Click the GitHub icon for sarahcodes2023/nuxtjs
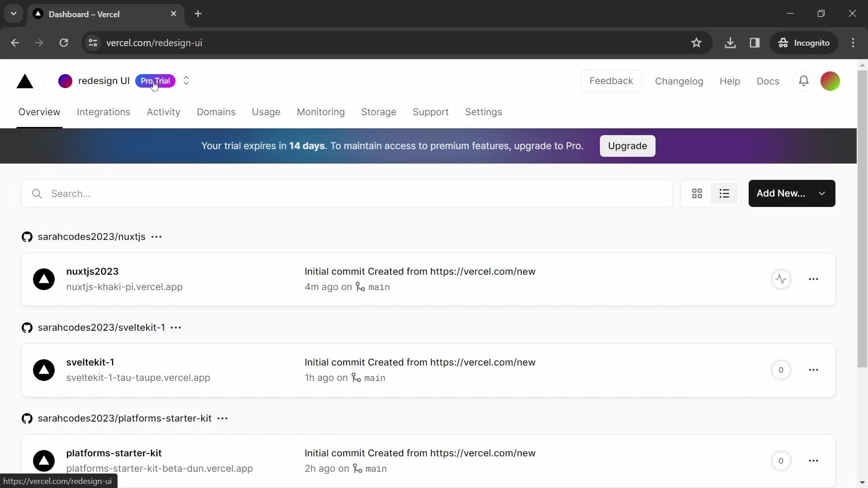This screenshot has height=488, width=868. 27,237
